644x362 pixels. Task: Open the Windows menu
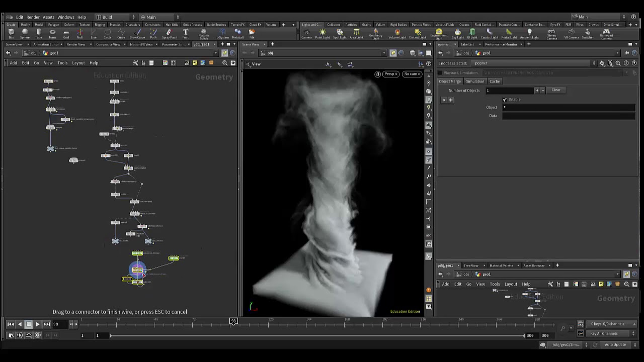coord(65,17)
